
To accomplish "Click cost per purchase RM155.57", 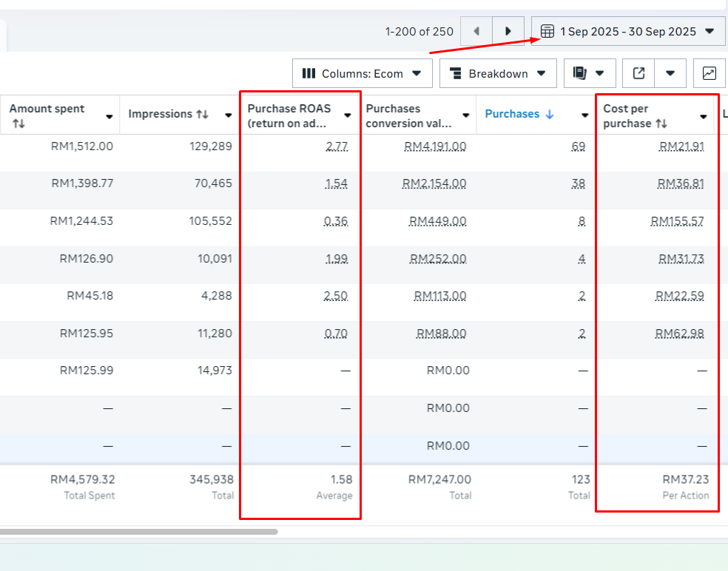I will point(678,221).
